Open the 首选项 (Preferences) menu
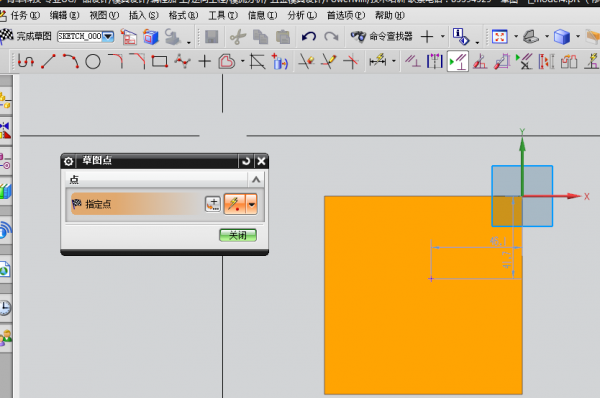This screenshot has height=398, width=600. click(346, 15)
